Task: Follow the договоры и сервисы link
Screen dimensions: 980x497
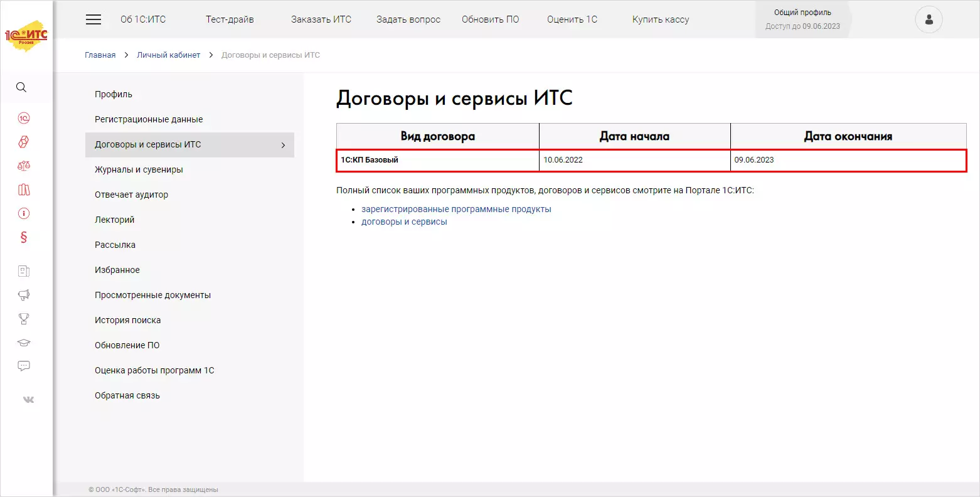Action: pyautogui.click(x=404, y=222)
